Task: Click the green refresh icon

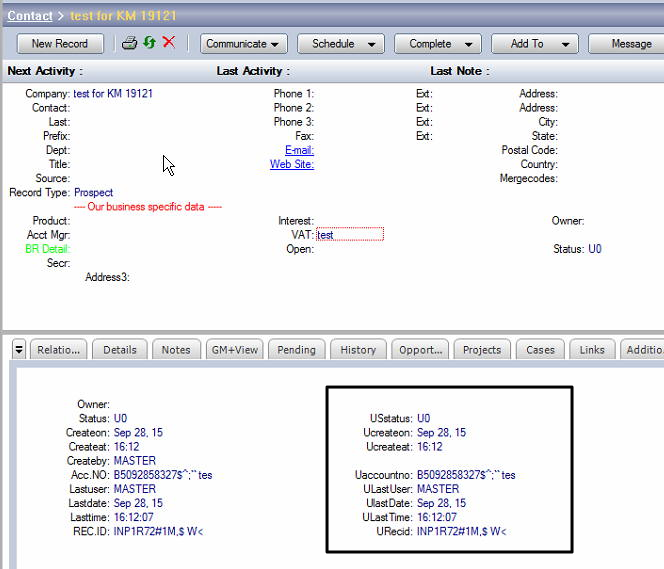Action: pos(149,43)
